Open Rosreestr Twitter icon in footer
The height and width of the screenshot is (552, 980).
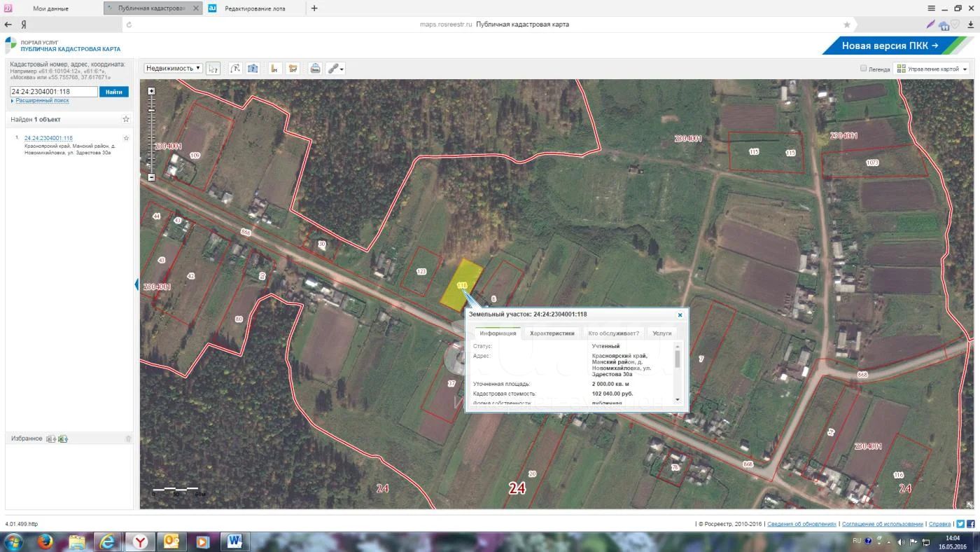[x=960, y=524]
